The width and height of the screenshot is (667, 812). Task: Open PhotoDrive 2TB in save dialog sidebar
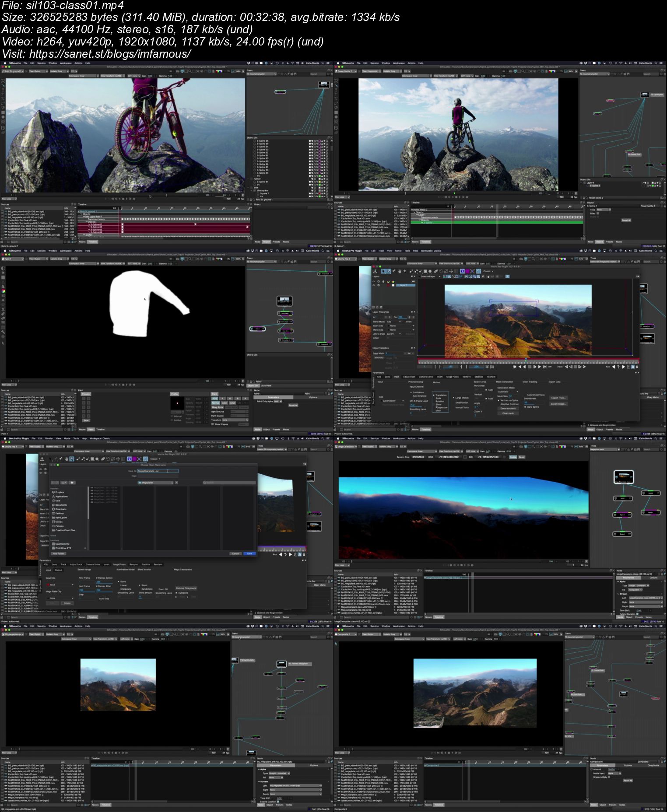(61, 548)
